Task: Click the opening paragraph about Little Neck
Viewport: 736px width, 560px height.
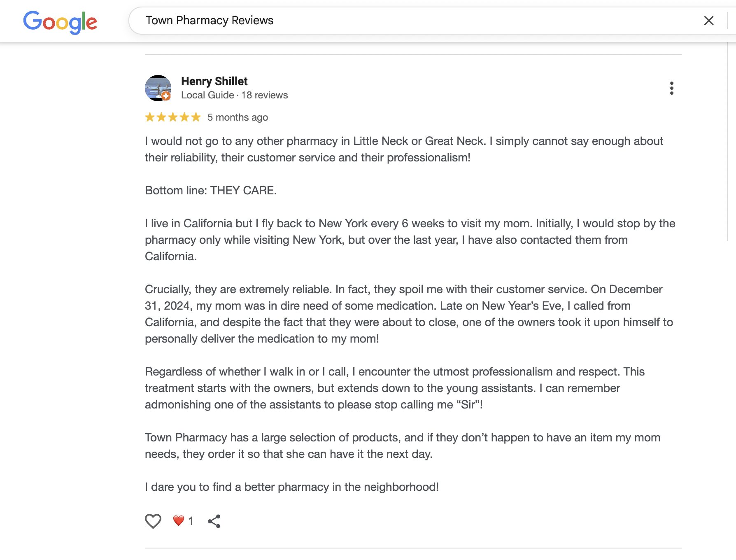Action: (403, 149)
